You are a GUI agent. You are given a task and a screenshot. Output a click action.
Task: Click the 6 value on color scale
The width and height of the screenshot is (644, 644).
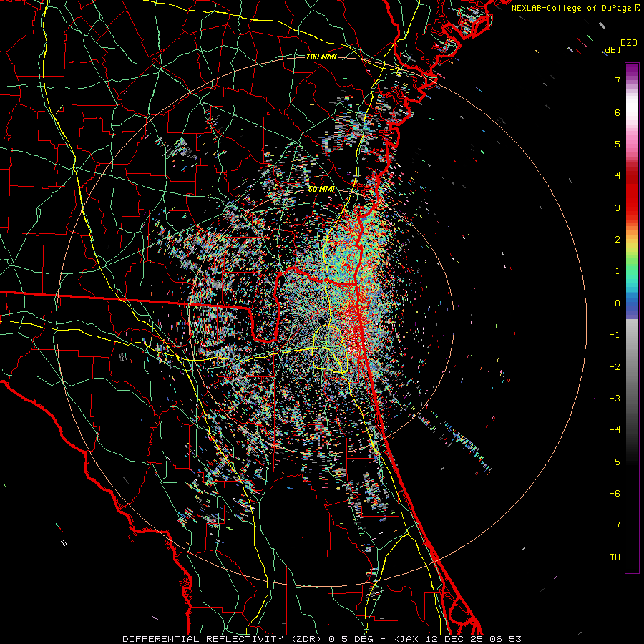tap(618, 112)
